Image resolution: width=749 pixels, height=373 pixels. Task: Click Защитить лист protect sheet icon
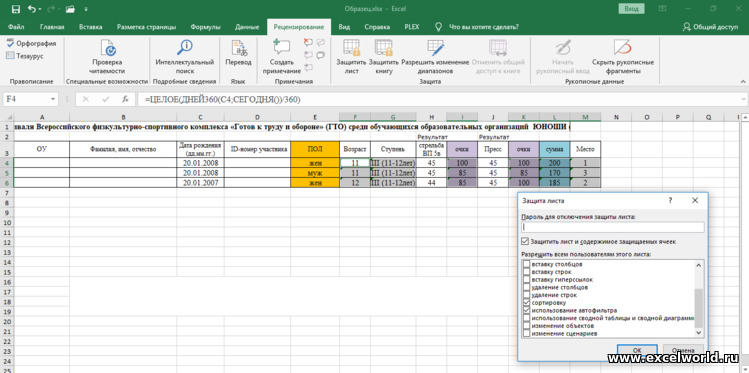click(351, 57)
